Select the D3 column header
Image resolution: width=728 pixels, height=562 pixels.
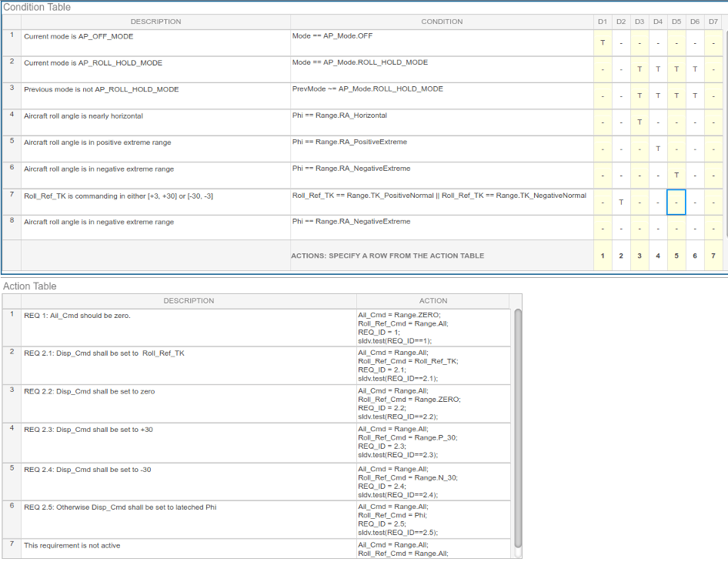(640, 22)
